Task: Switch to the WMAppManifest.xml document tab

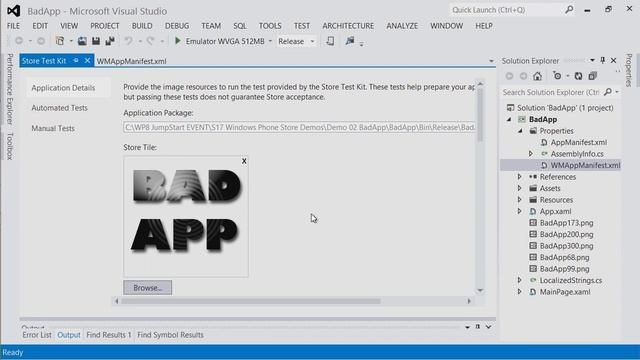Action: click(131, 61)
